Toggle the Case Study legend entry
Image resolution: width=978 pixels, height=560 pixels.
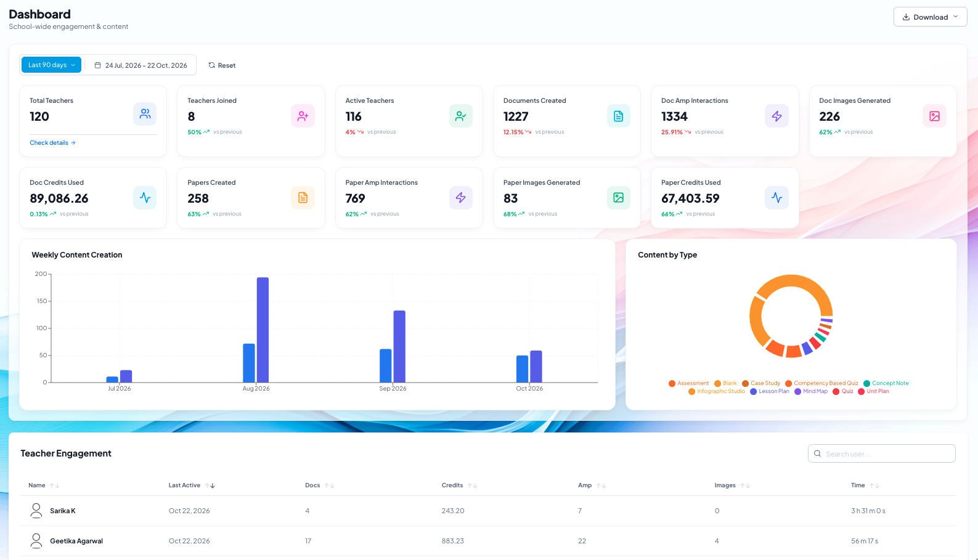point(761,383)
